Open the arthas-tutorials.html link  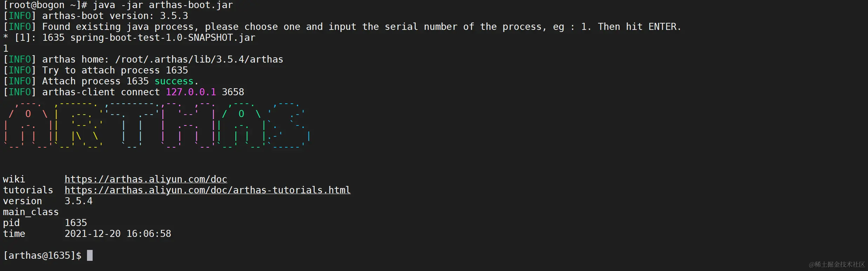pos(207,190)
